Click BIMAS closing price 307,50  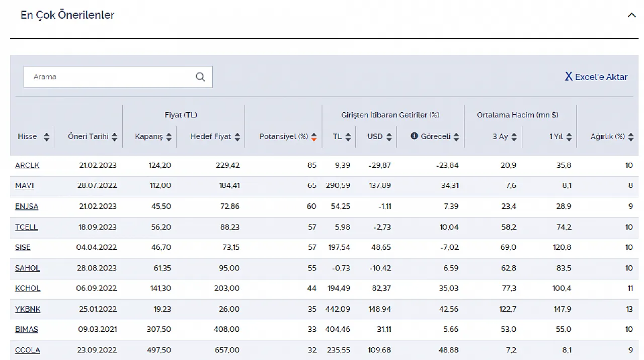[159, 329]
